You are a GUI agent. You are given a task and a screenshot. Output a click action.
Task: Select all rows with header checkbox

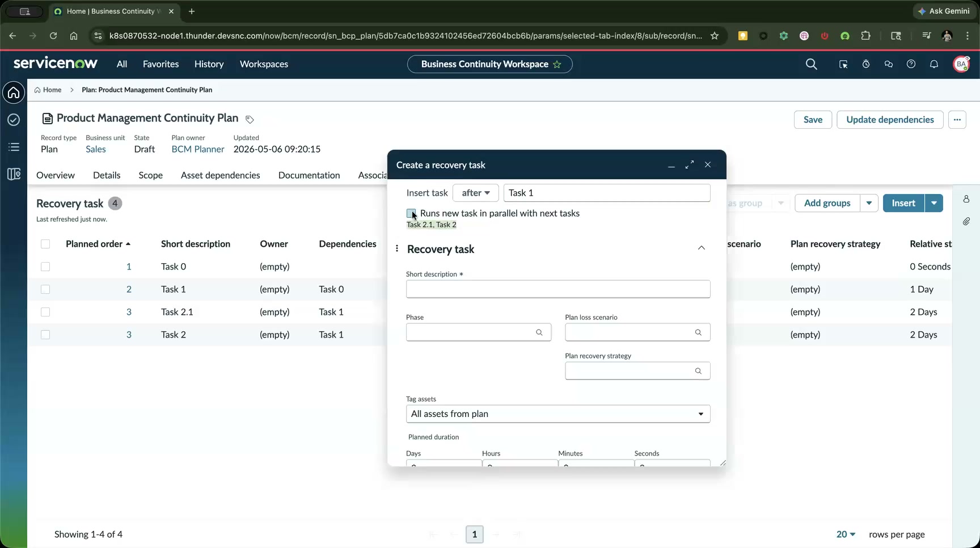[x=45, y=244]
